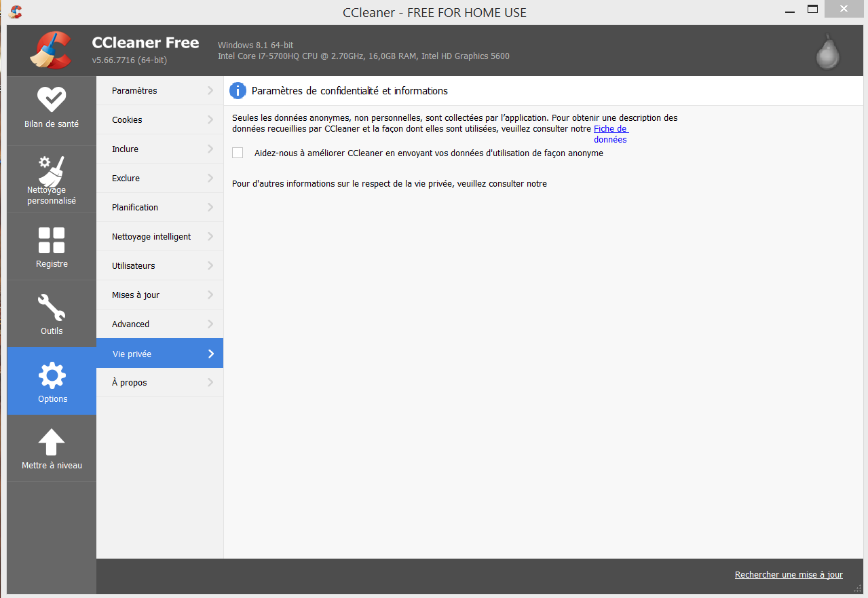This screenshot has height=598, width=868.
Task: Click CCleaner title bar app icon
Action: (x=16, y=12)
